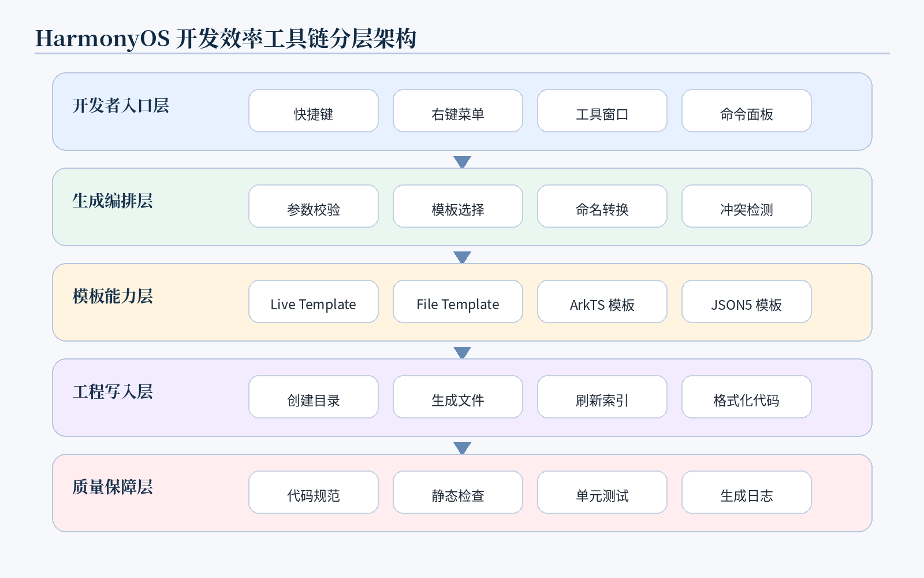924x578 pixels.
Task: Click the 工程写入层 layer label
Action: coord(113,391)
